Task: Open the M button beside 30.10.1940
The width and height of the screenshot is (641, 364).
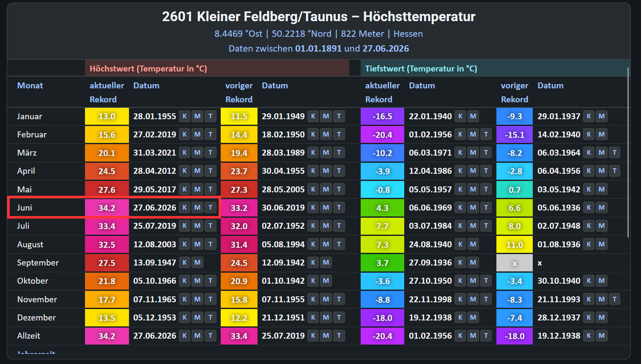Action: click(x=602, y=281)
